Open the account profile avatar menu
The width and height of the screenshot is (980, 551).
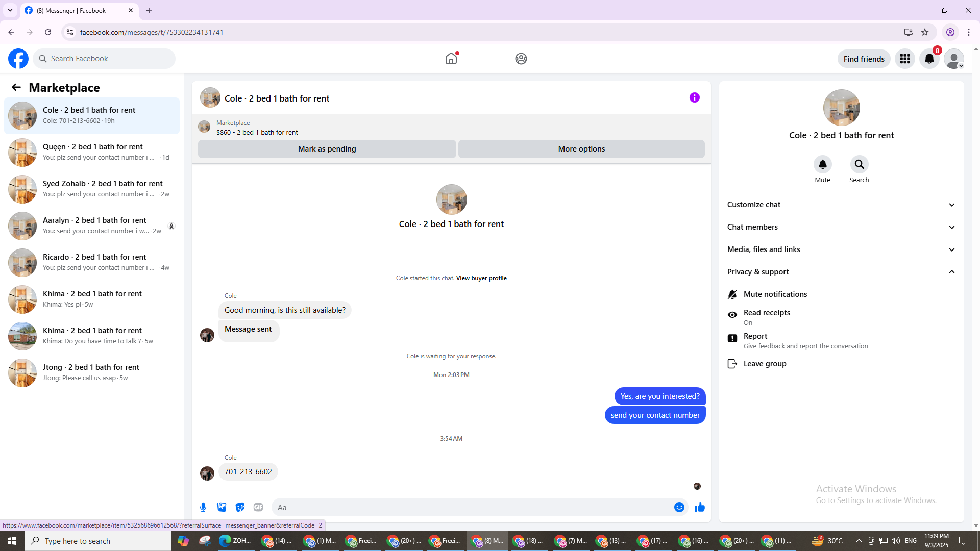tap(954, 59)
